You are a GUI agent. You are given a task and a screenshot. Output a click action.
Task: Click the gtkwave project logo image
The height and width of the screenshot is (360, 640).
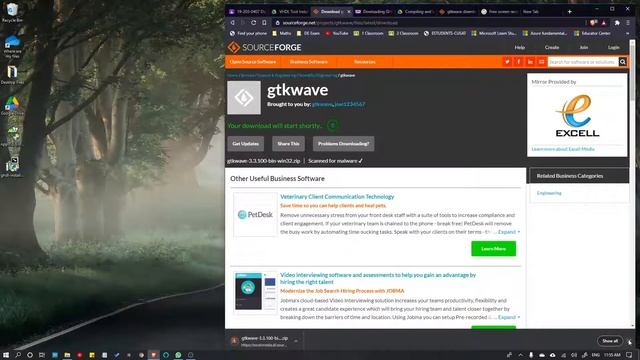tap(244, 98)
